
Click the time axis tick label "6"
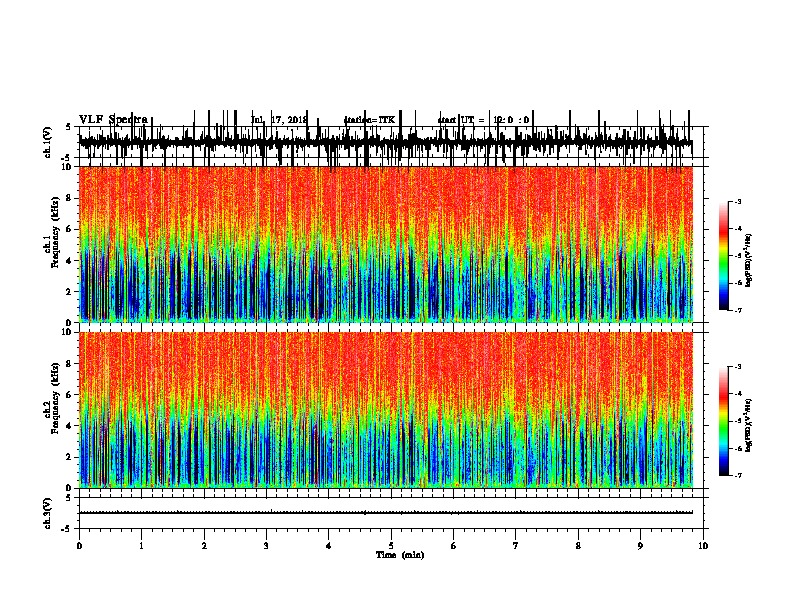[454, 546]
